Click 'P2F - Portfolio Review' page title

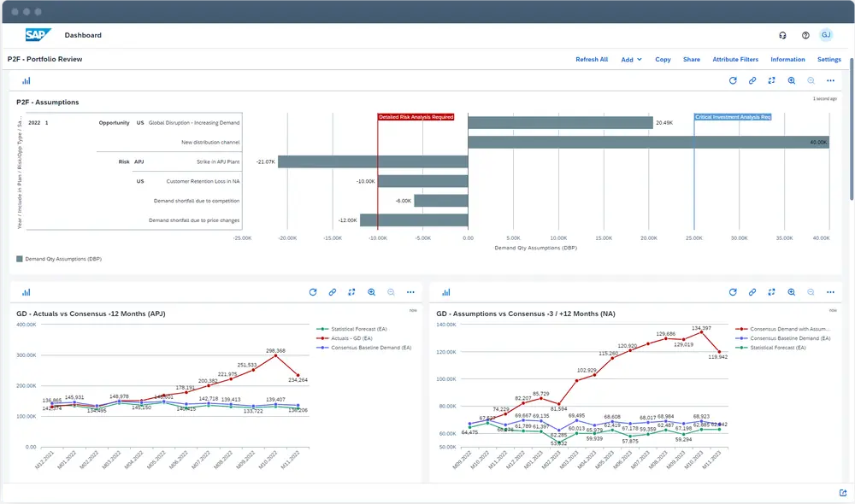(44, 59)
